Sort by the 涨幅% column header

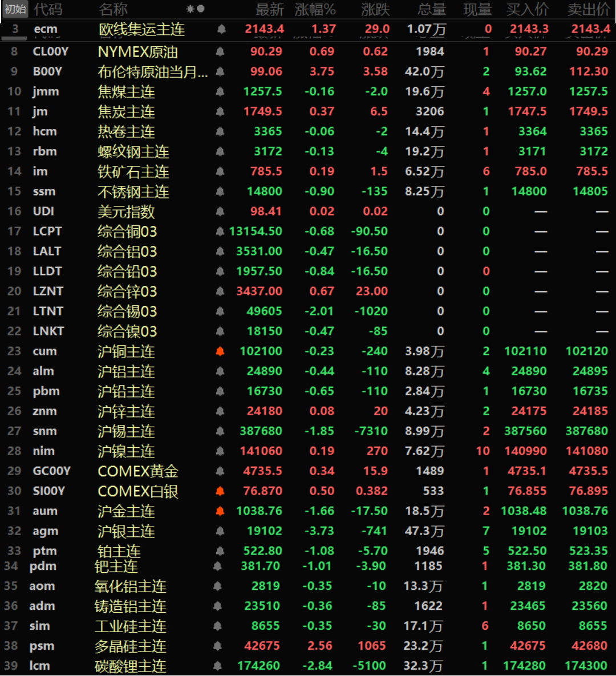pos(315,9)
